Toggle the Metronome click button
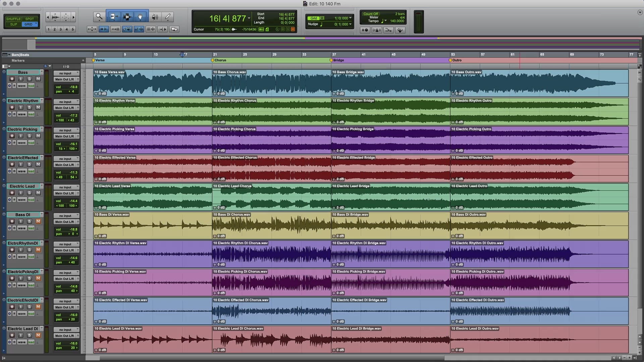 point(376,30)
